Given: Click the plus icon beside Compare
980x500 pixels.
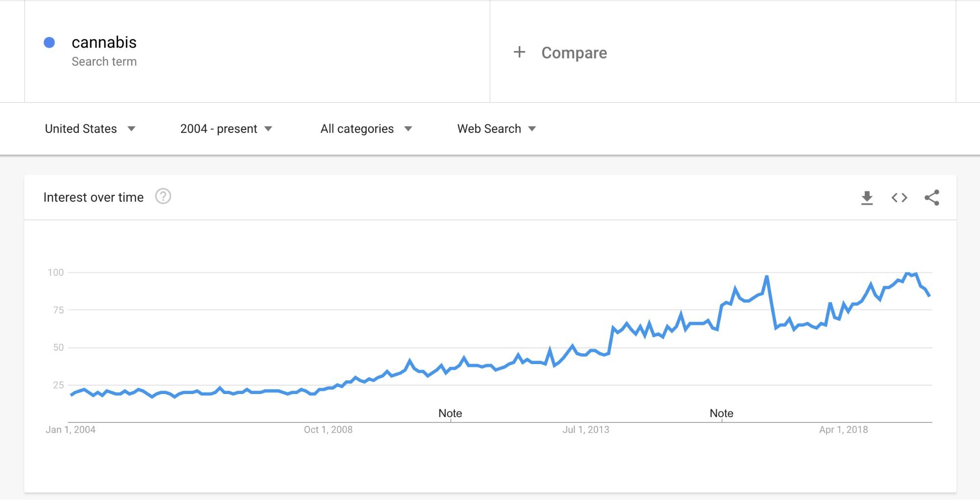Looking at the screenshot, I should point(519,52).
